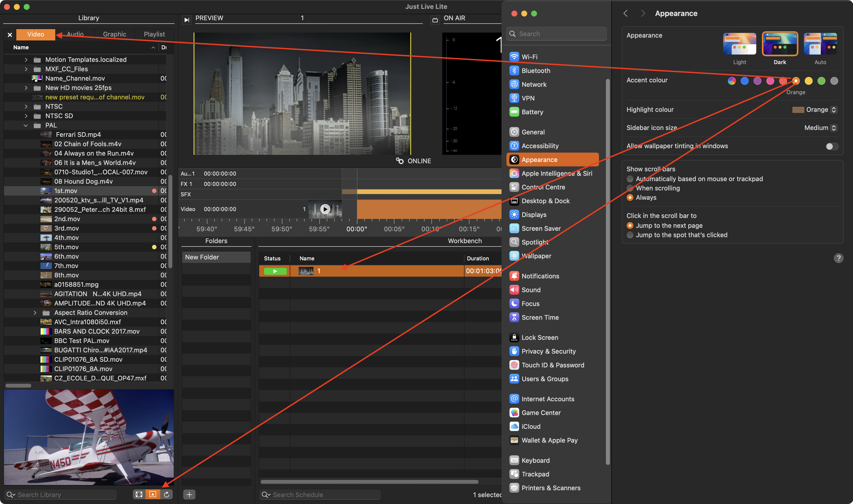
Task: Expand the MXF_CC_Files folder
Action: pyautogui.click(x=26, y=69)
